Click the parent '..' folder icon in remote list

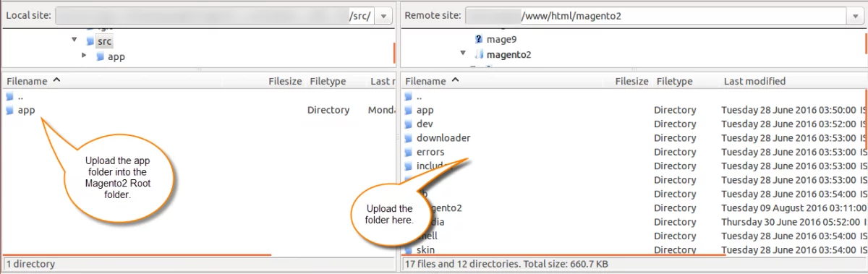(x=408, y=96)
